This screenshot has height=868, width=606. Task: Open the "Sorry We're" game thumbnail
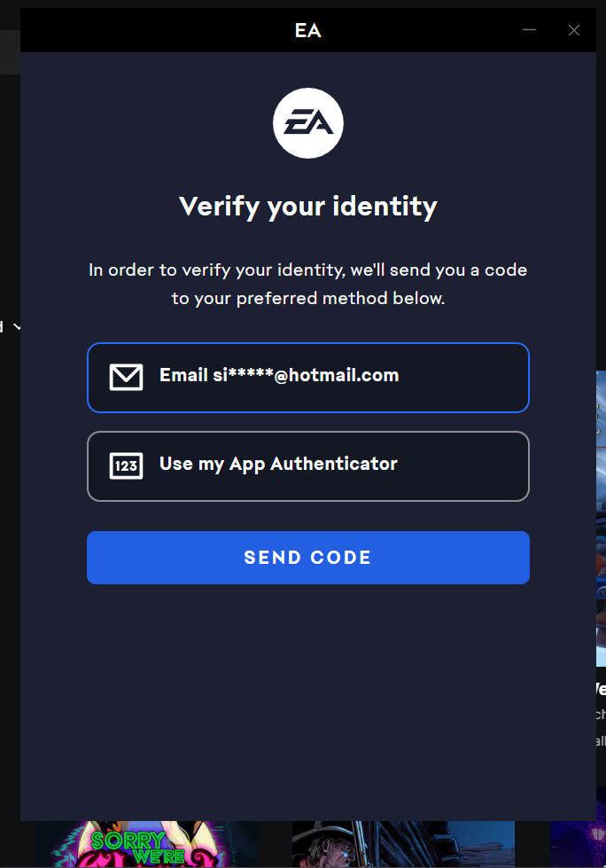point(146,847)
